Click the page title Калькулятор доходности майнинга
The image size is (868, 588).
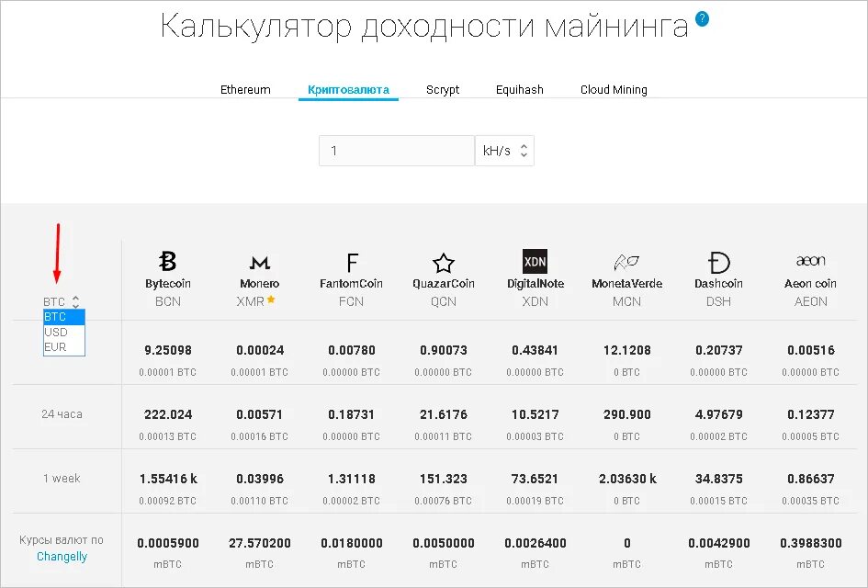pos(424,26)
